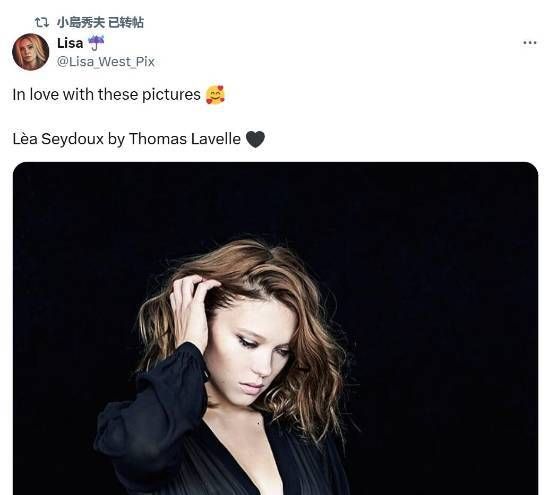This screenshot has height=495, width=550.
Task: Click the word 'pictures' in the post
Action: (171, 95)
